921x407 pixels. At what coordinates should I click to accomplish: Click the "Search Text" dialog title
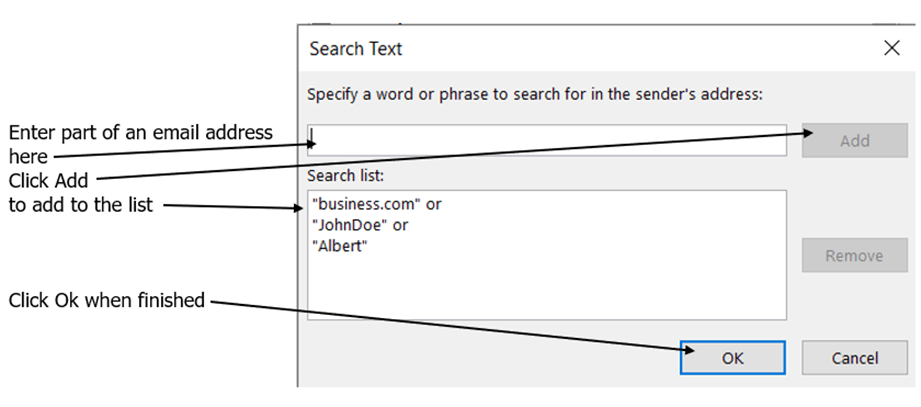(x=356, y=49)
